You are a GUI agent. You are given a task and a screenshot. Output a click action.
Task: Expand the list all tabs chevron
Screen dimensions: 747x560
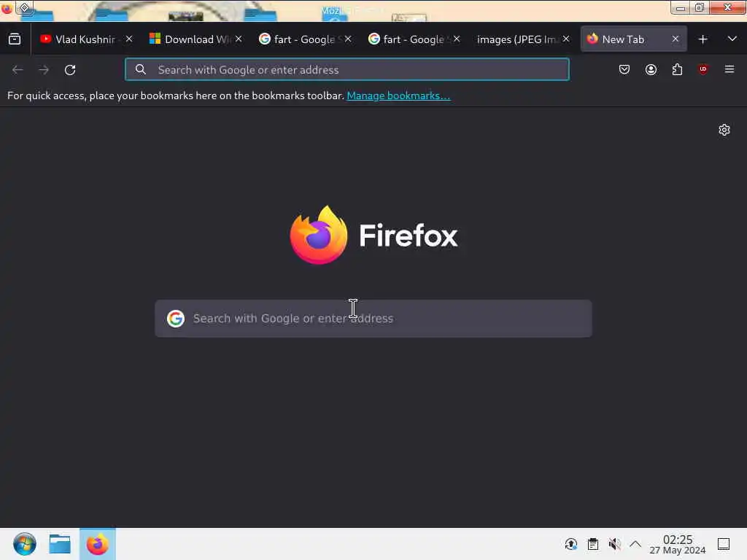(x=732, y=39)
